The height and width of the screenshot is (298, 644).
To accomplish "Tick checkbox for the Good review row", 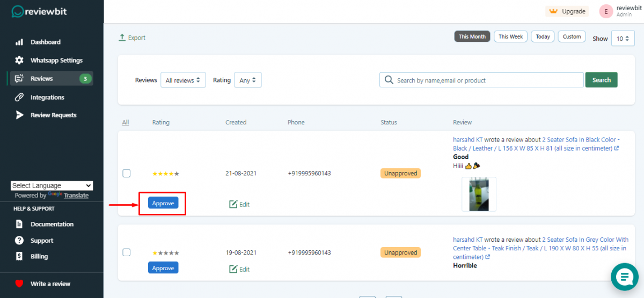I will 127,173.
